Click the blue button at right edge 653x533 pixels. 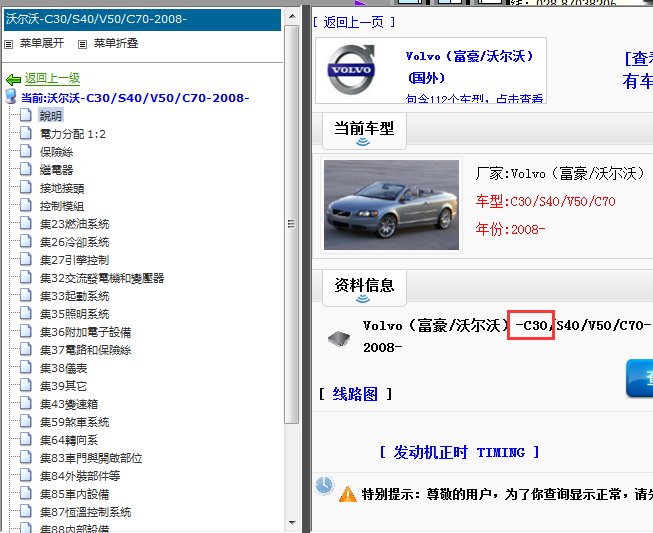[640, 378]
